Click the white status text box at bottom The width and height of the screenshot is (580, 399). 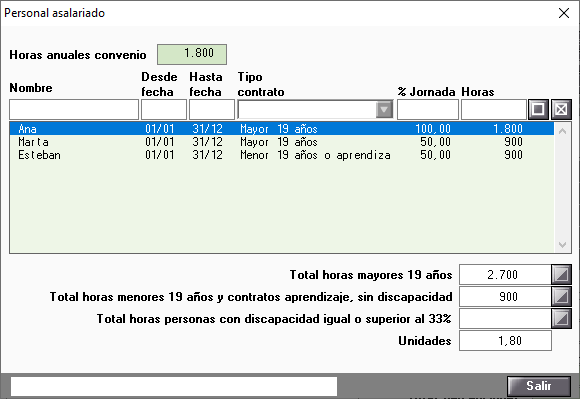pos(174,386)
